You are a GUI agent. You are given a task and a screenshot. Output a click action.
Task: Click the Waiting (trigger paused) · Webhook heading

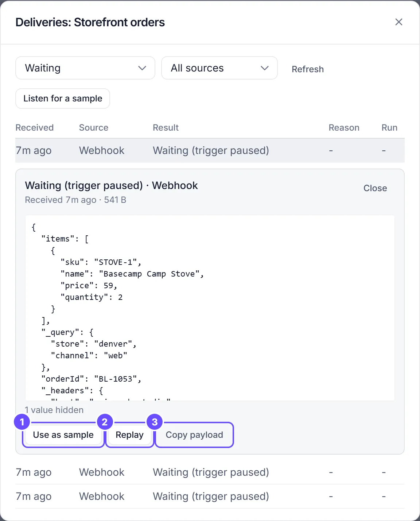tap(111, 185)
